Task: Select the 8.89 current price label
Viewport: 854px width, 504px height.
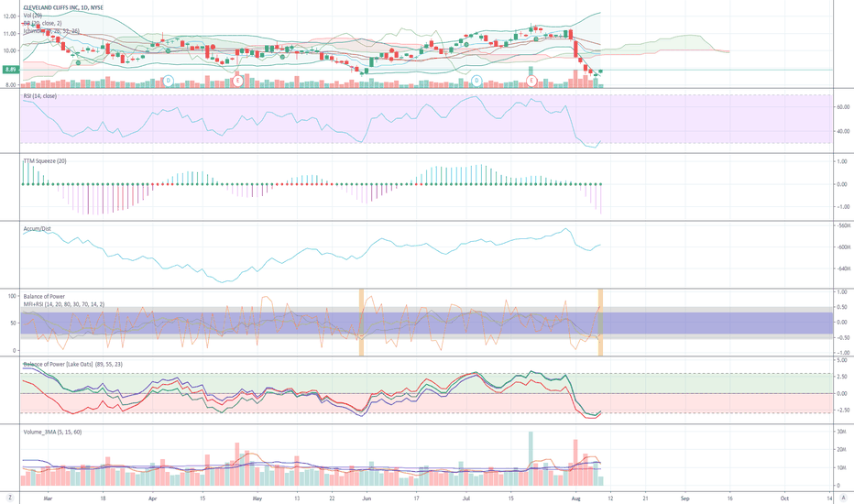Action: coord(11,70)
